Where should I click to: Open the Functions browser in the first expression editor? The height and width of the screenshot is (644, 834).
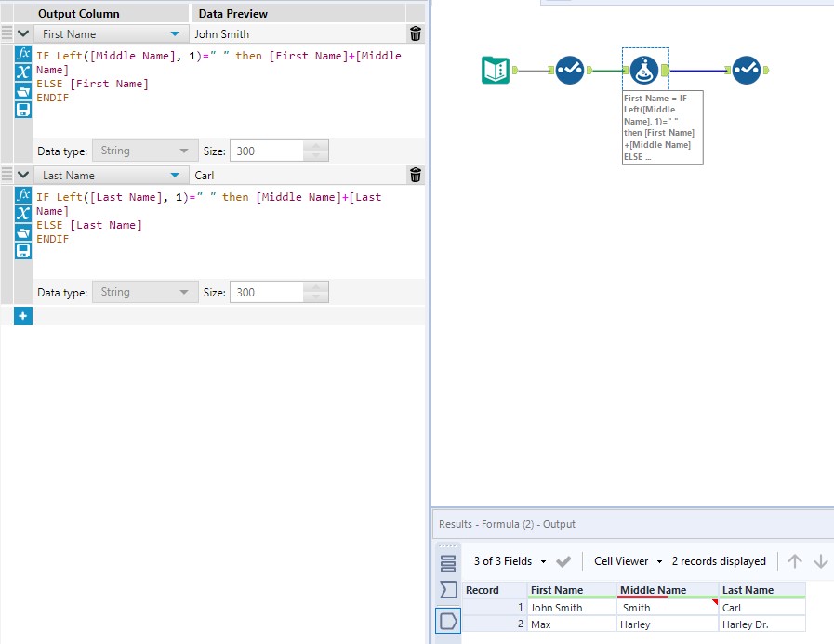pyautogui.click(x=23, y=54)
